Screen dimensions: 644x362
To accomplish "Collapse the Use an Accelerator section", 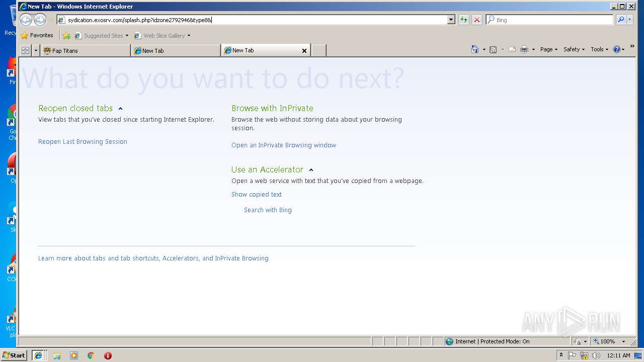I will 311,170.
